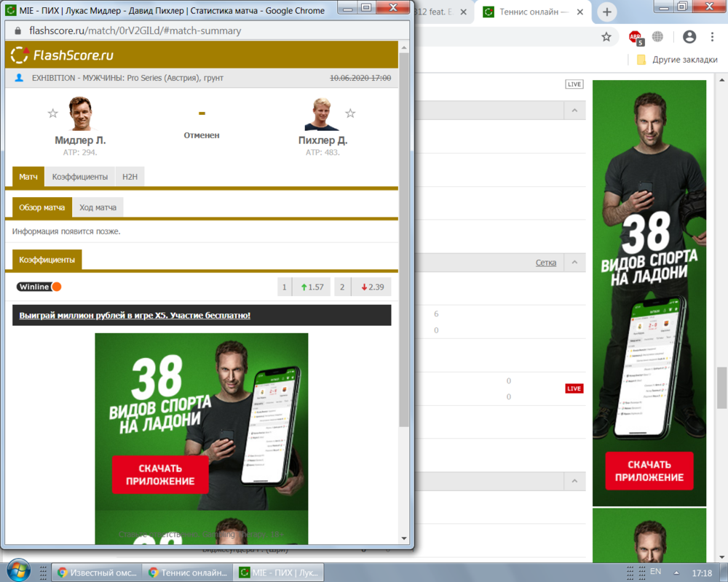Click the Отменен match status text
This screenshot has height=582, width=728.
pyautogui.click(x=202, y=135)
